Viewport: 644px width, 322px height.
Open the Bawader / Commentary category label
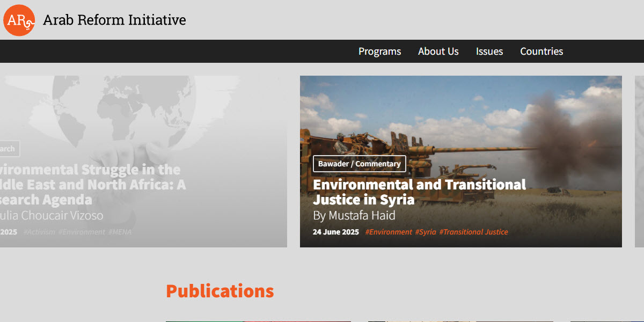click(359, 164)
